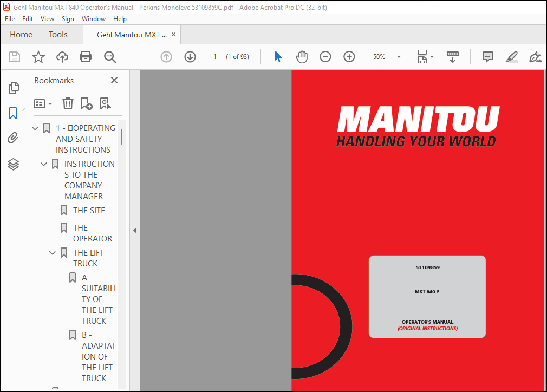Viewport: 547px width, 392px height.
Task: Collapse The Lift Truck bookmark
Action: point(53,253)
